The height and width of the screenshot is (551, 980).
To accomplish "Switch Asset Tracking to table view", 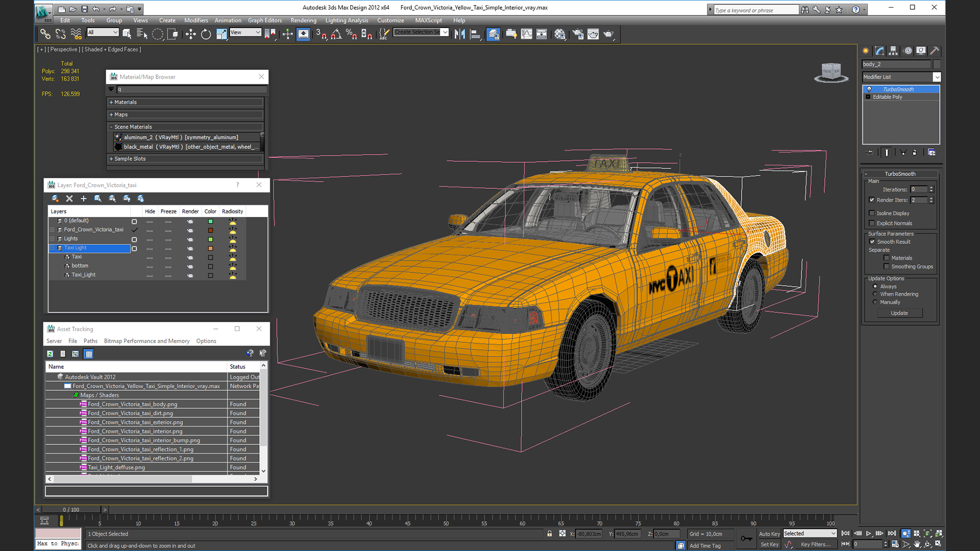I will [89, 354].
